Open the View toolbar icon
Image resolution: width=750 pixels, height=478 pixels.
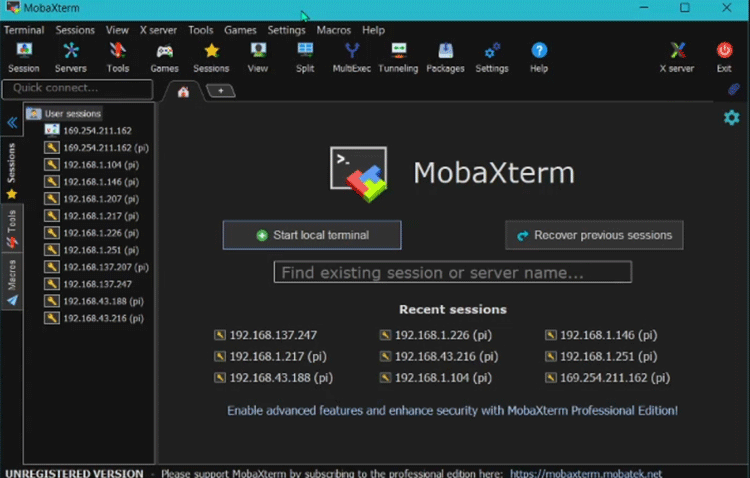258,57
